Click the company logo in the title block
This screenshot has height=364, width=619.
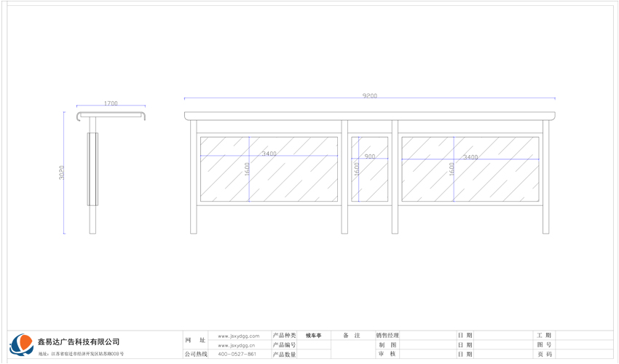22,344
